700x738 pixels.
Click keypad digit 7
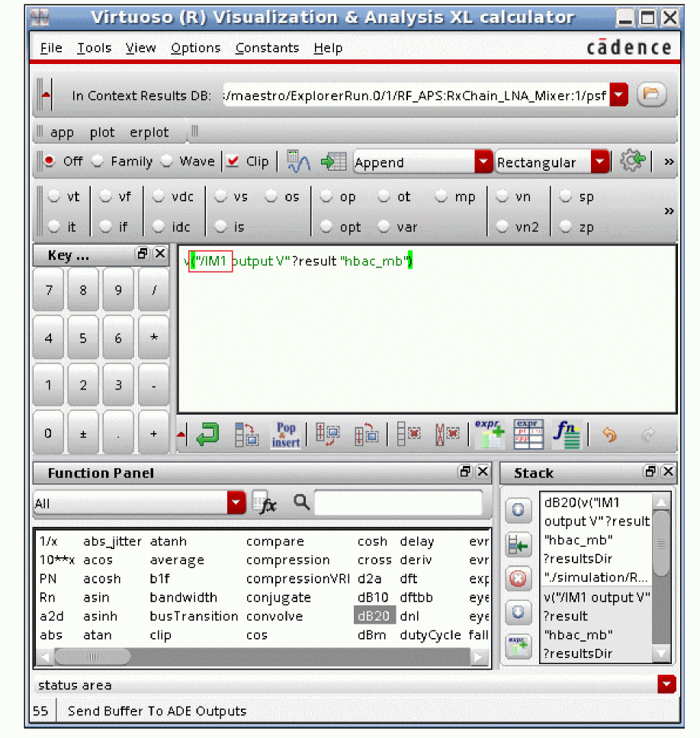click(49, 290)
